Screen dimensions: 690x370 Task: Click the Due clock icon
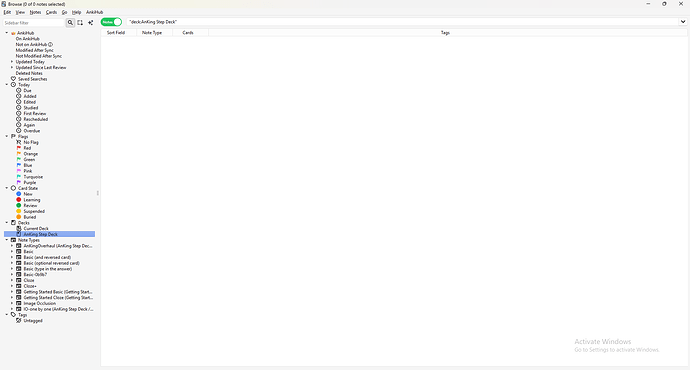tap(18, 90)
